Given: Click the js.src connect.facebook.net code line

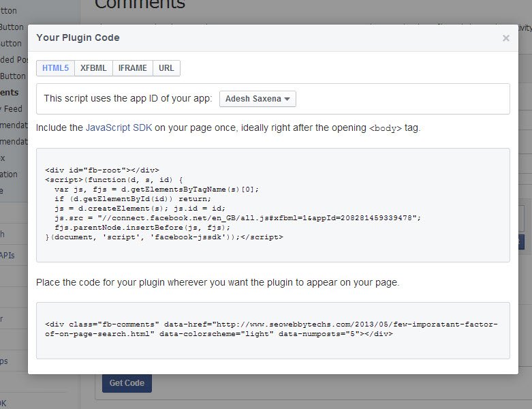Looking at the screenshot, I should 238,218.
